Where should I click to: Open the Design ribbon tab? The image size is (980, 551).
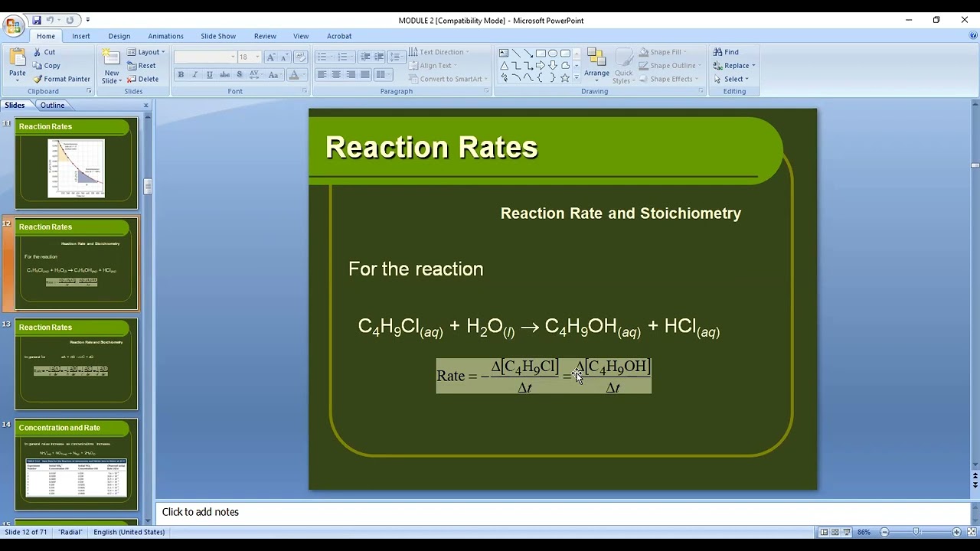click(119, 36)
